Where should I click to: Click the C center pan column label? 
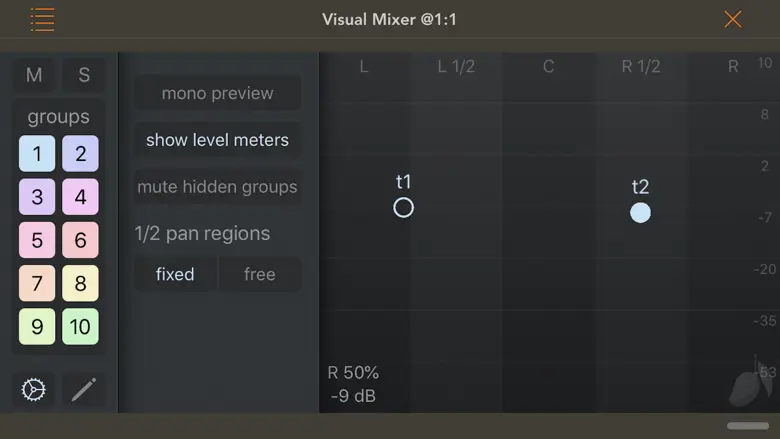click(548, 67)
